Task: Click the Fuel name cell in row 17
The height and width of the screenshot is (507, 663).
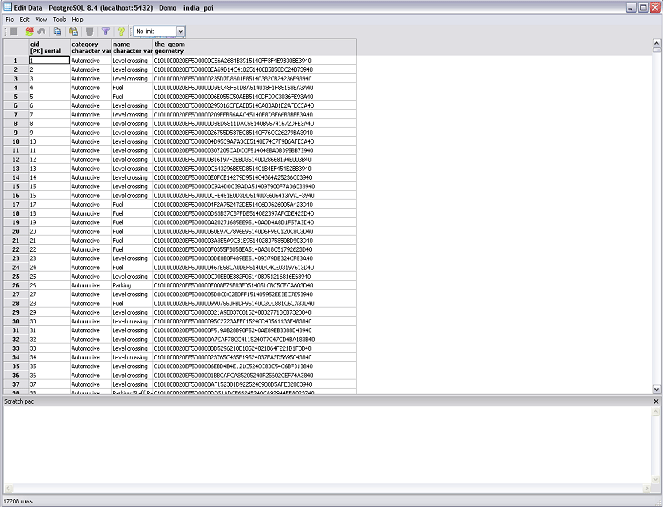Action: pos(132,205)
